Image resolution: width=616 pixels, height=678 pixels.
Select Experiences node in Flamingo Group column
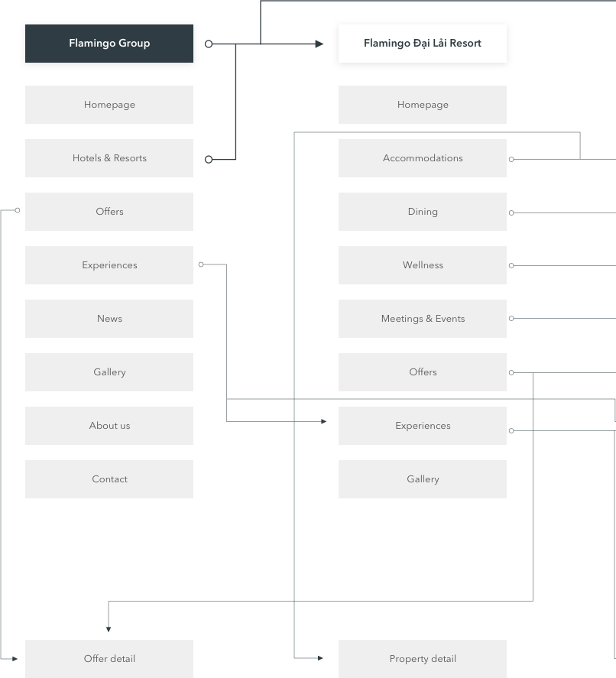click(x=109, y=265)
